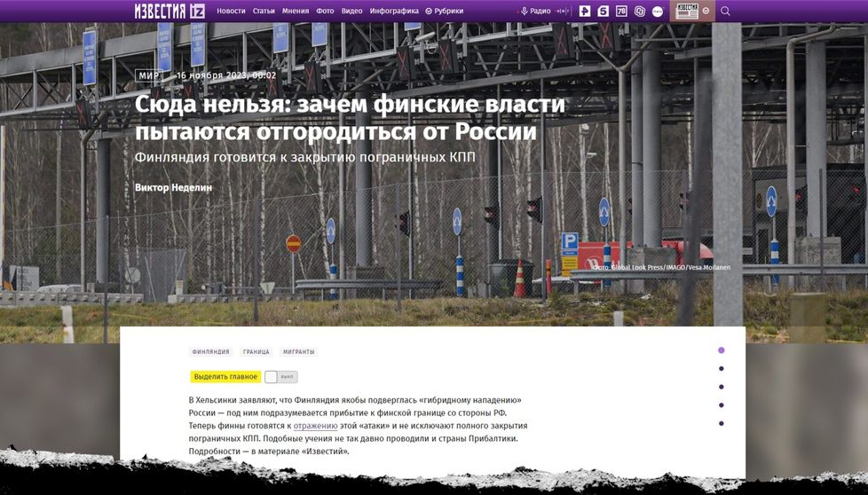Click the radio waveform icon
The image size is (868, 495).
[562, 11]
